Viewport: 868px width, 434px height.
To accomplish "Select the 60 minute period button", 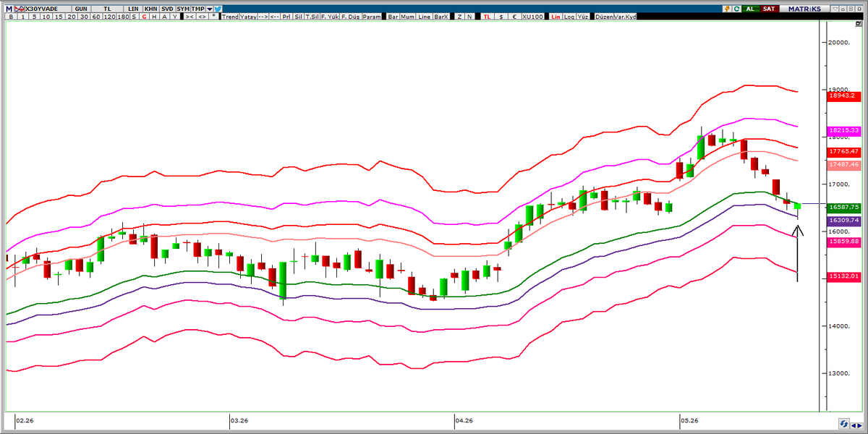I will 95,17.
